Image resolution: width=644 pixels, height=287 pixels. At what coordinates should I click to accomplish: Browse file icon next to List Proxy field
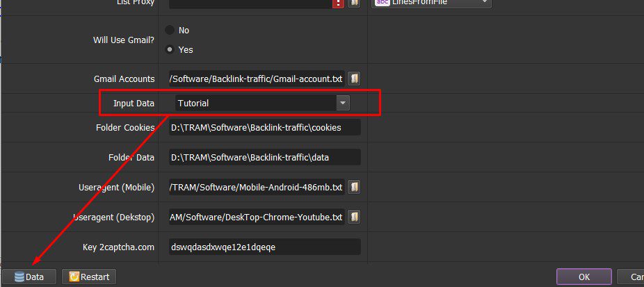pyautogui.click(x=354, y=3)
